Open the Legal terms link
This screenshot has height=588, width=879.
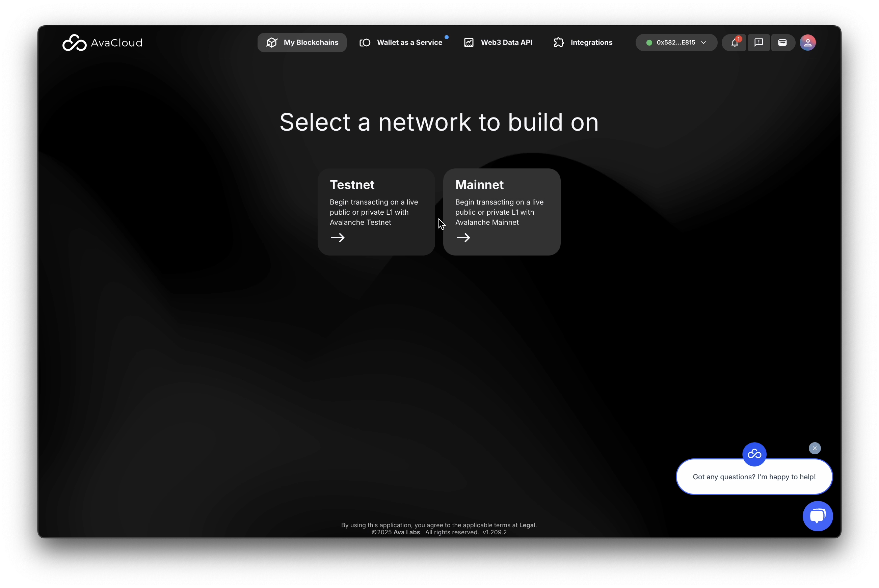coord(527,525)
